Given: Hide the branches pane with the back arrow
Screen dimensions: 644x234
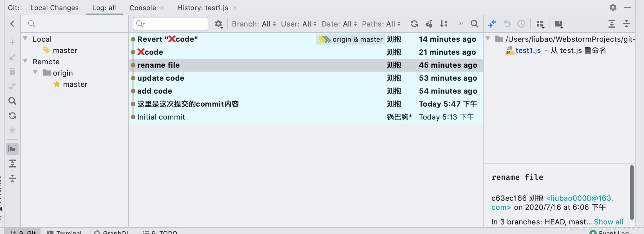Looking at the screenshot, I should click(x=12, y=24).
